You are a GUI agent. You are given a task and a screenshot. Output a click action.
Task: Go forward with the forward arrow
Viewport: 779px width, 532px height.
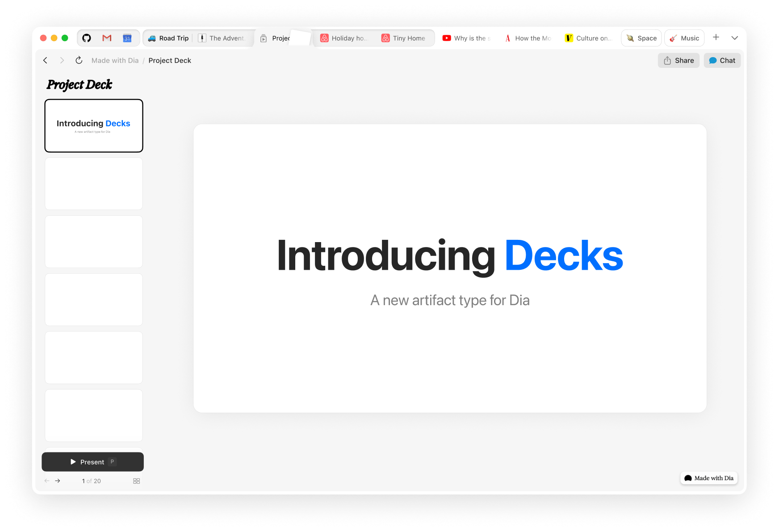pos(62,60)
